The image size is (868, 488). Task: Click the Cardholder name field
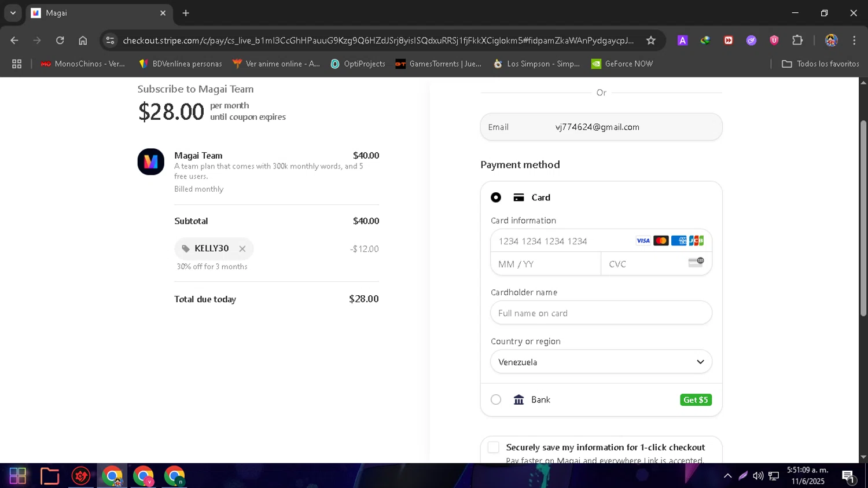(x=601, y=313)
